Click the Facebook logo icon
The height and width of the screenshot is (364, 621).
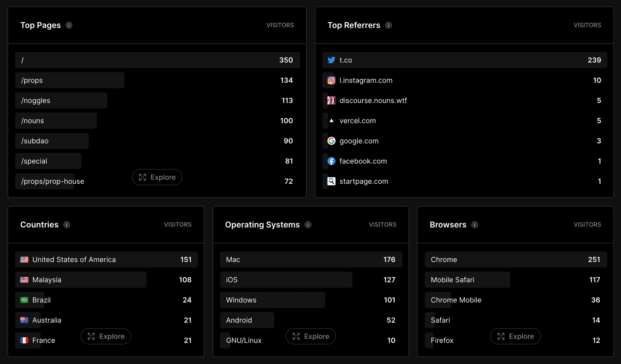pos(331,161)
